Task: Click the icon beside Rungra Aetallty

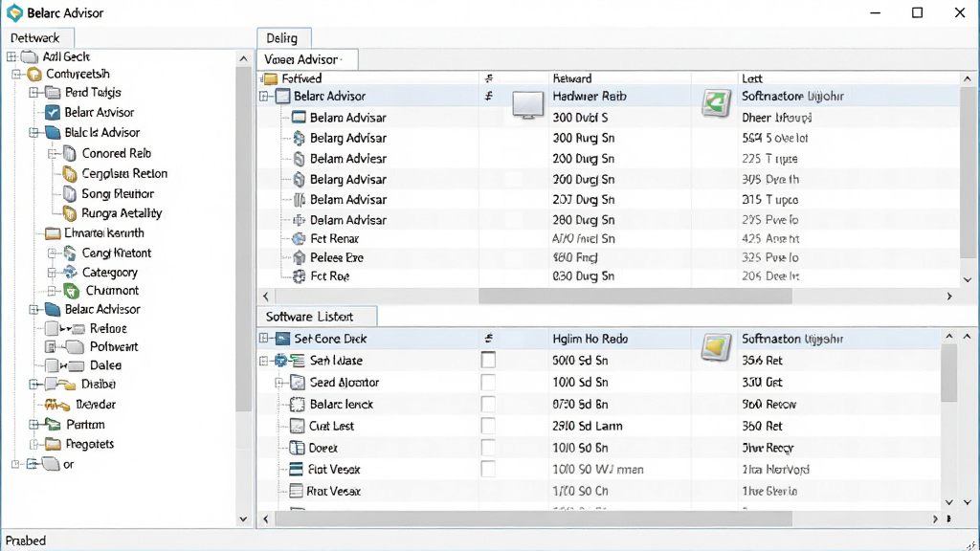Action: 70,213
